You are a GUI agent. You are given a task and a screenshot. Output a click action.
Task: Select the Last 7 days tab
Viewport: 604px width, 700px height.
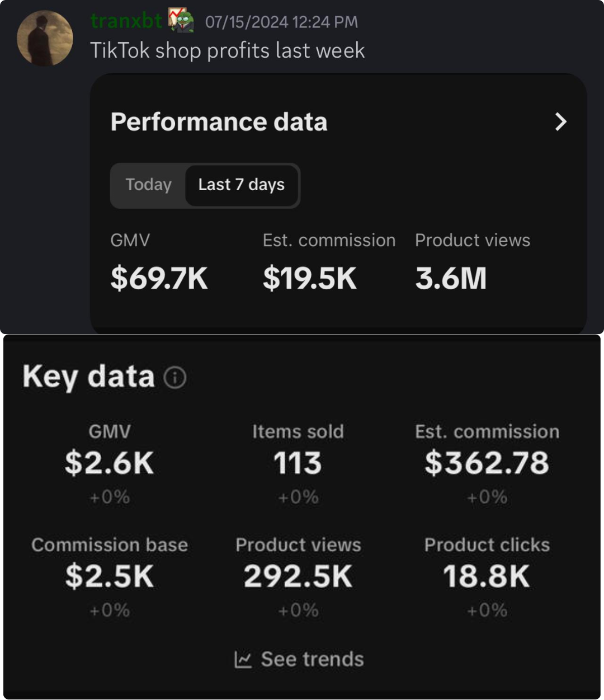pyautogui.click(x=241, y=185)
